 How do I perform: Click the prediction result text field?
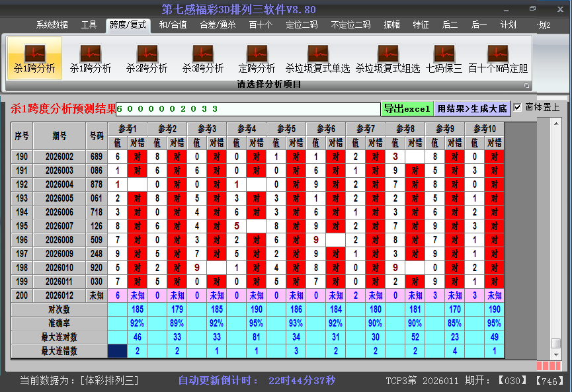click(248, 109)
